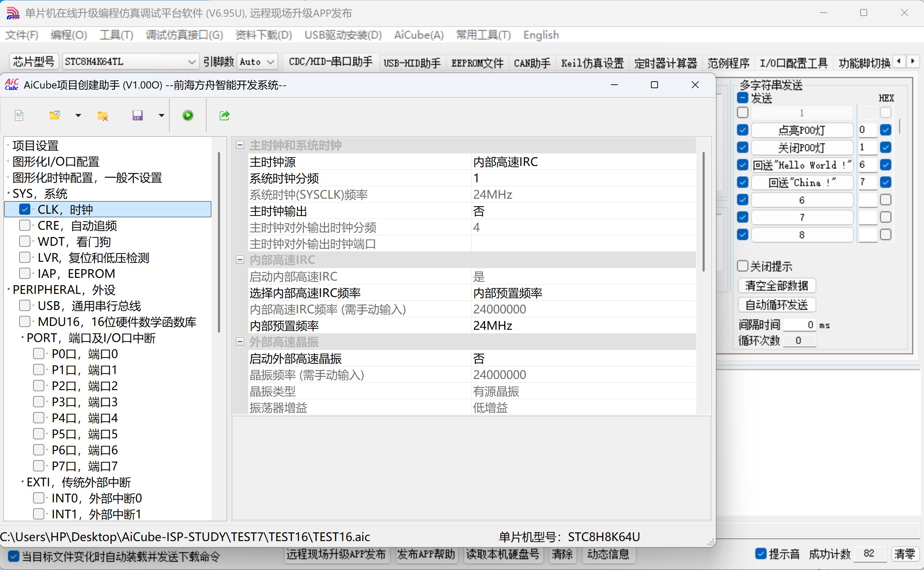Open the 文件(F) menu
This screenshot has width=924, height=570.
[22, 35]
